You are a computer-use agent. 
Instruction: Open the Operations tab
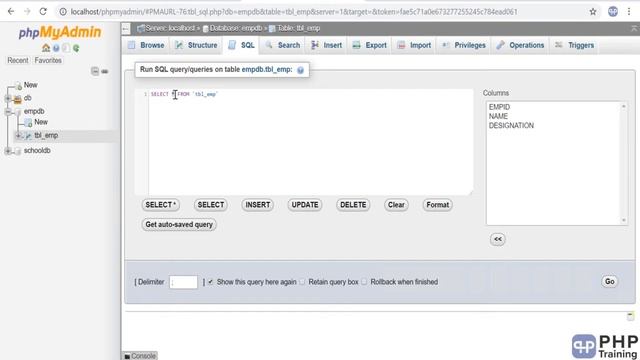(520, 45)
